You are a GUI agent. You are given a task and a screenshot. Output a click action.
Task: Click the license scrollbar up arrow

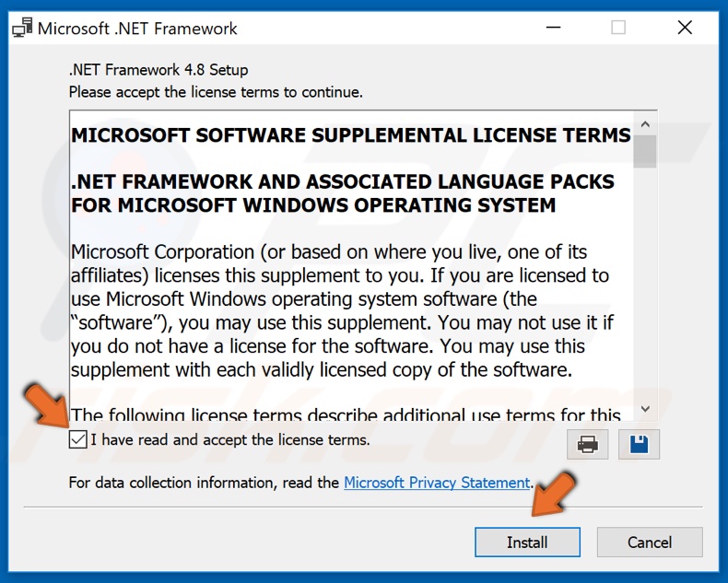click(x=645, y=124)
